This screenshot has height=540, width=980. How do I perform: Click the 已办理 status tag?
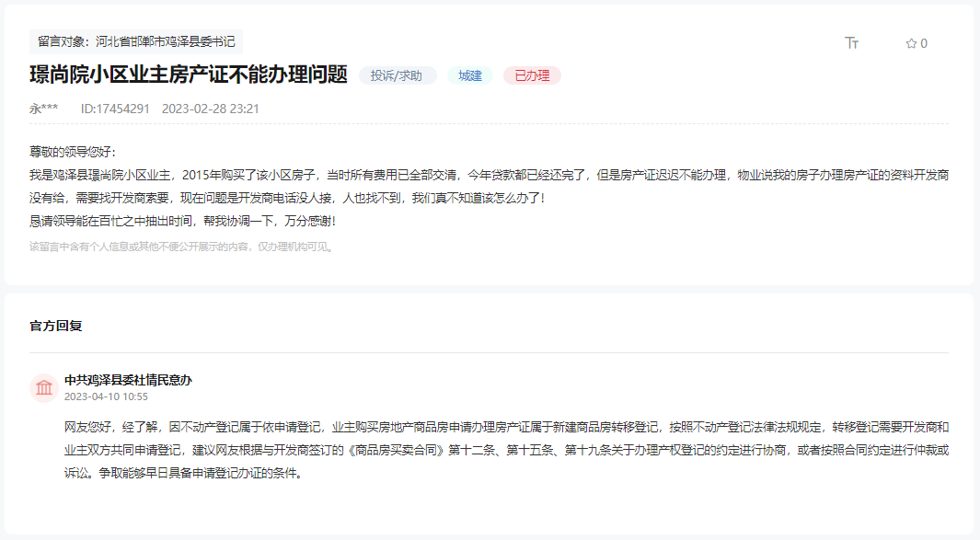pyautogui.click(x=532, y=75)
